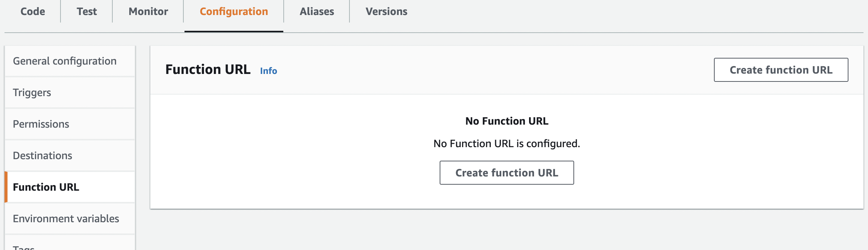Click the "No Function URL is configured." message
The image size is (868, 250).
coord(507,144)
